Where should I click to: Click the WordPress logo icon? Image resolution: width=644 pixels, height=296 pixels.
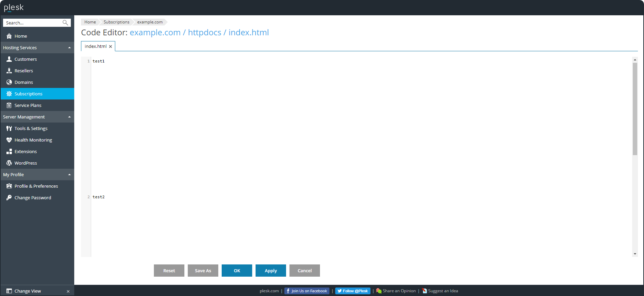(x=9, y=163)
